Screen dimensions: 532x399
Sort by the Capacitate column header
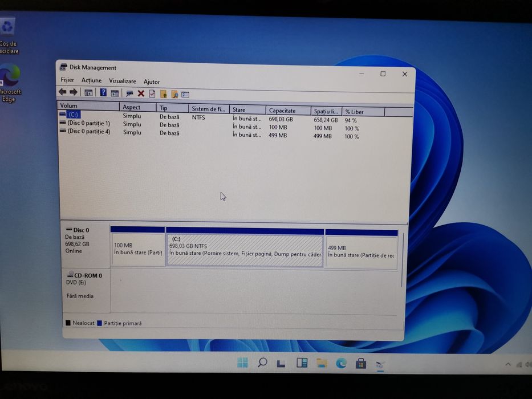289,111
